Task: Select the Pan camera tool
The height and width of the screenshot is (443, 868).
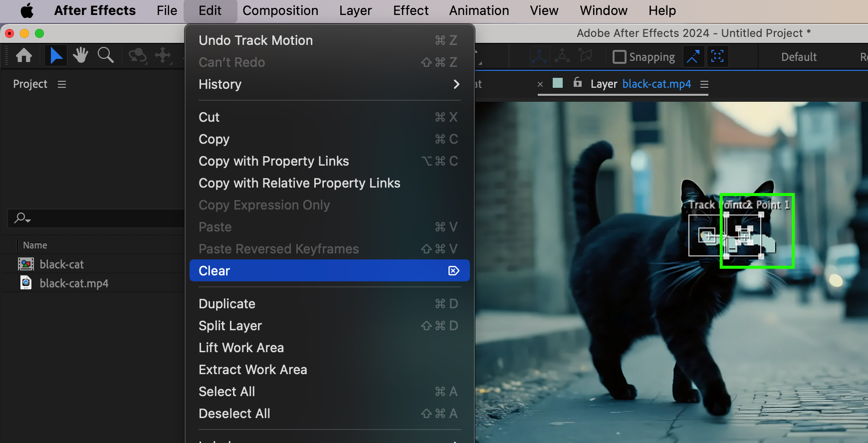Action: (x=163, y=55)
